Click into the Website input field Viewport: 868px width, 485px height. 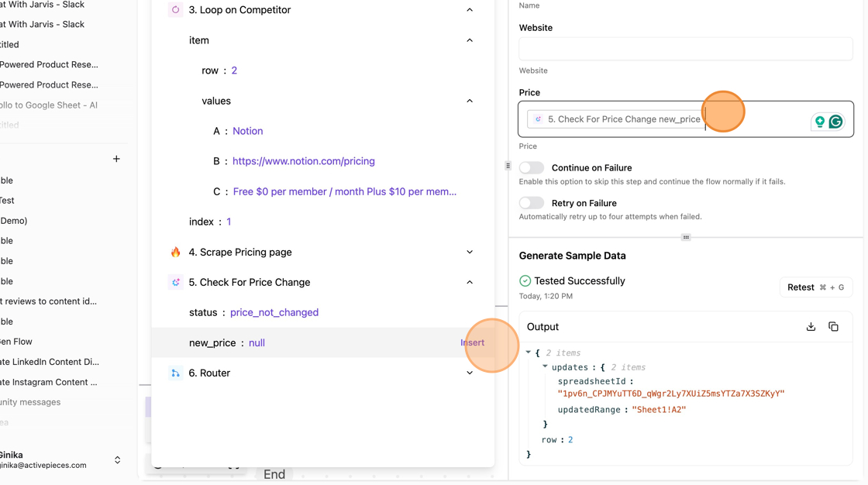click(x=685, y=49)
